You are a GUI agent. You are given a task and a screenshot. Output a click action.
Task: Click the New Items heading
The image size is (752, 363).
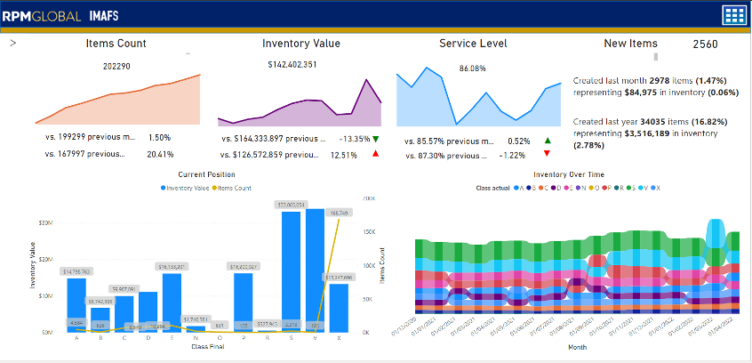point(630,43)
